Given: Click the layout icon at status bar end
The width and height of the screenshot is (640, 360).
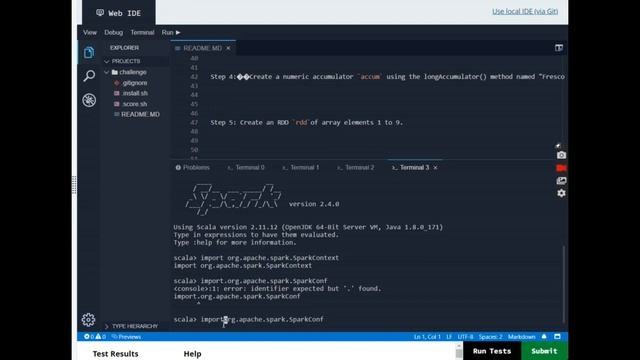Looking at the screenshot, I should coord(557,337).
